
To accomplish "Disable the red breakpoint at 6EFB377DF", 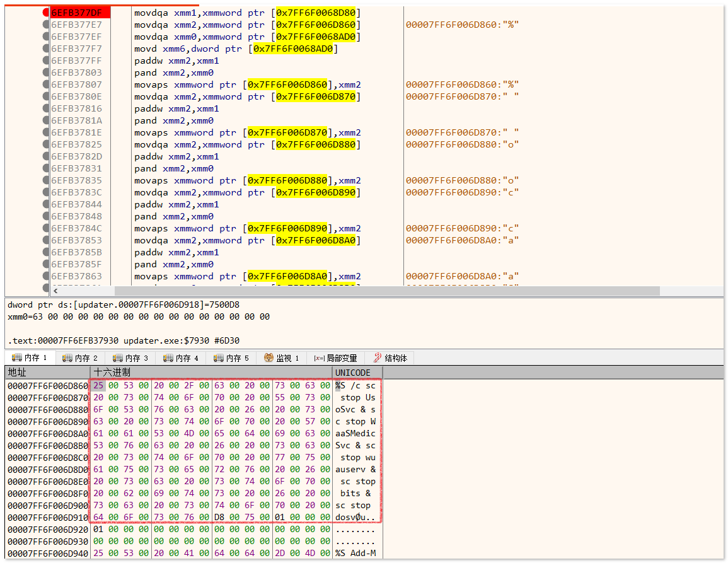I will [46, 13].
